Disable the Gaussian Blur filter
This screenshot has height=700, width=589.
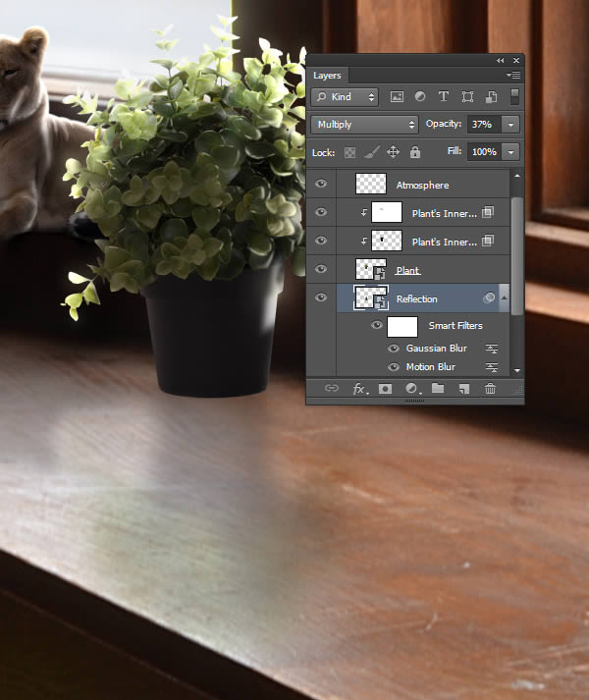click(394, 349)
